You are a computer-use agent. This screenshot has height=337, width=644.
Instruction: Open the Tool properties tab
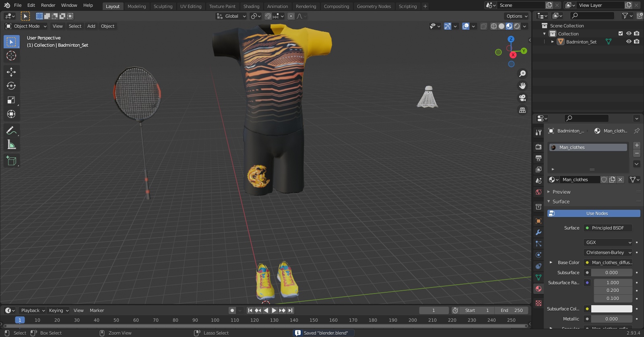pyautogui.click(x=539, y=132)
